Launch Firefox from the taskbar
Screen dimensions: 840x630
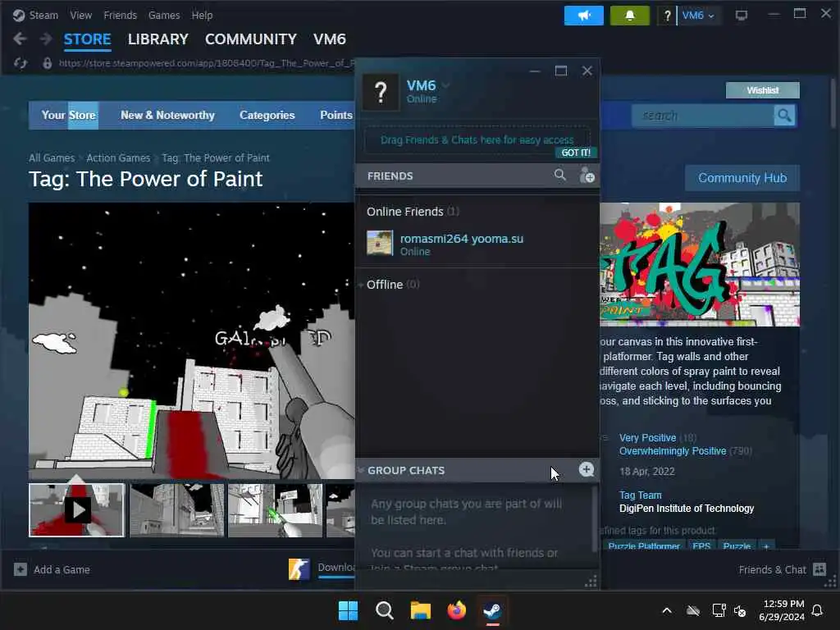click(456, 610)
